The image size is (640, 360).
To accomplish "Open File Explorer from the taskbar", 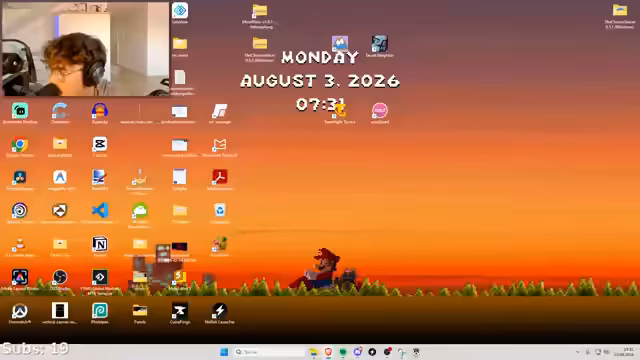I will 313,352.
